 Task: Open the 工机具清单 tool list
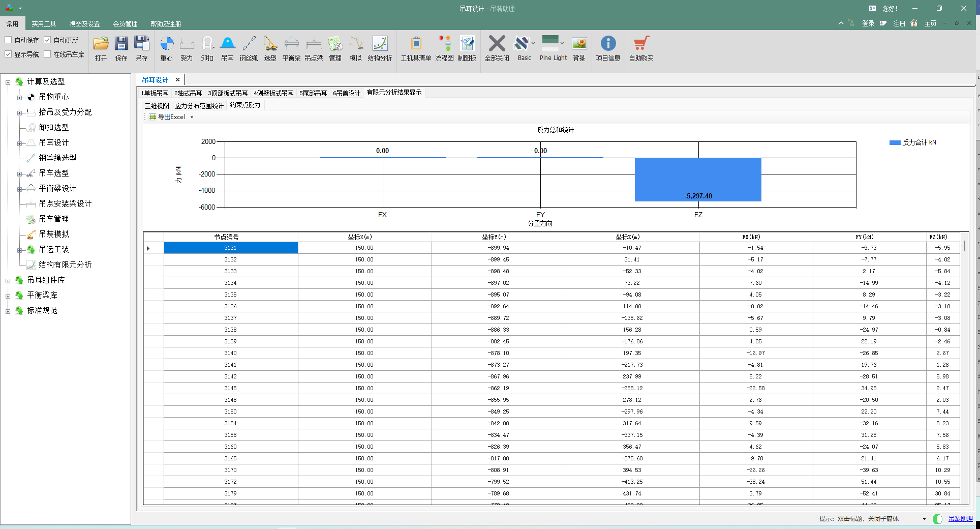click(x=416, y=49)
